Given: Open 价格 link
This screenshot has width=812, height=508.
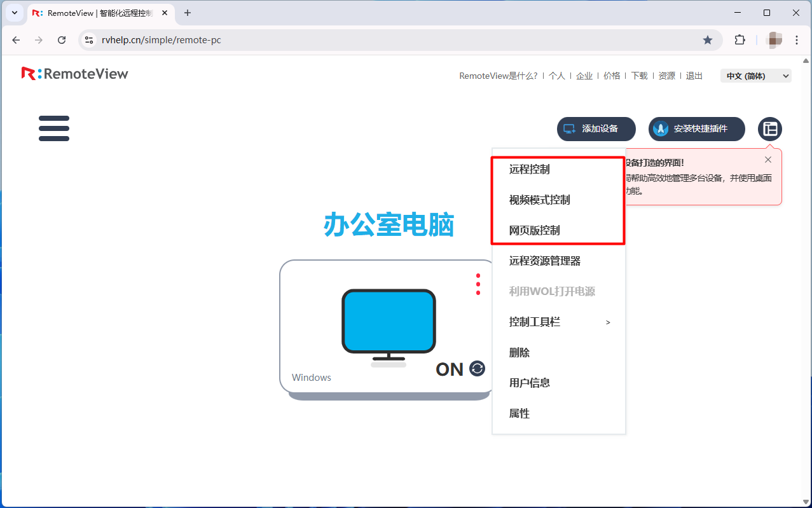Looking at the screenshot, I should [x=612, y=76].
